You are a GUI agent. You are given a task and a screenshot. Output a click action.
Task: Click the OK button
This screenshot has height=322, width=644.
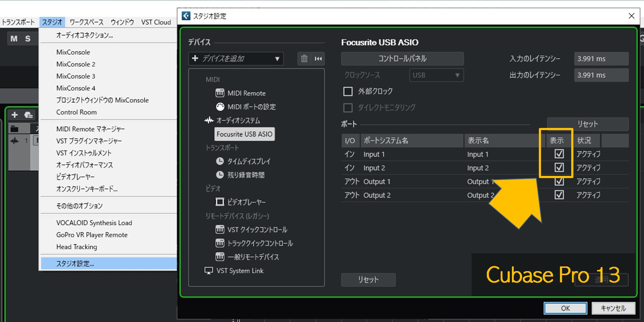pos(565,308)
